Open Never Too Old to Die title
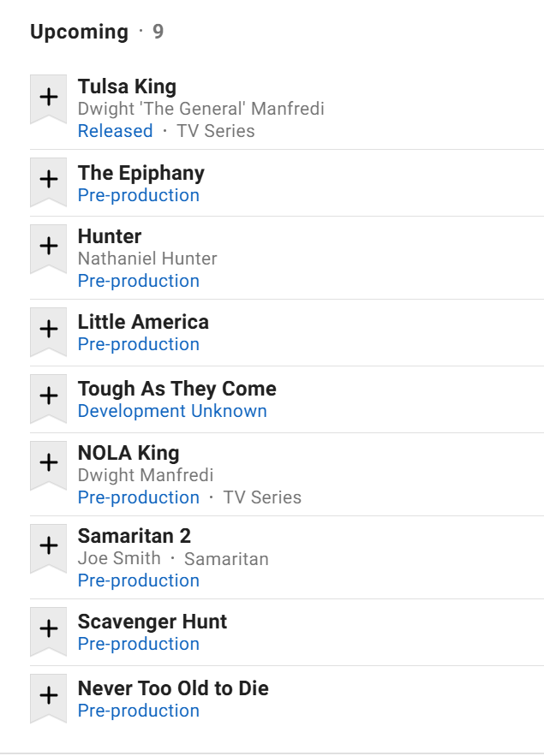This screenshot has width=544, height=756. [x=173, y=688]
